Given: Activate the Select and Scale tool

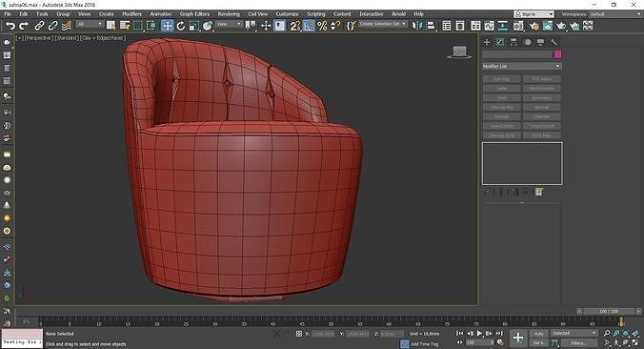Looking at the screenshot, I should coord(194,26).
